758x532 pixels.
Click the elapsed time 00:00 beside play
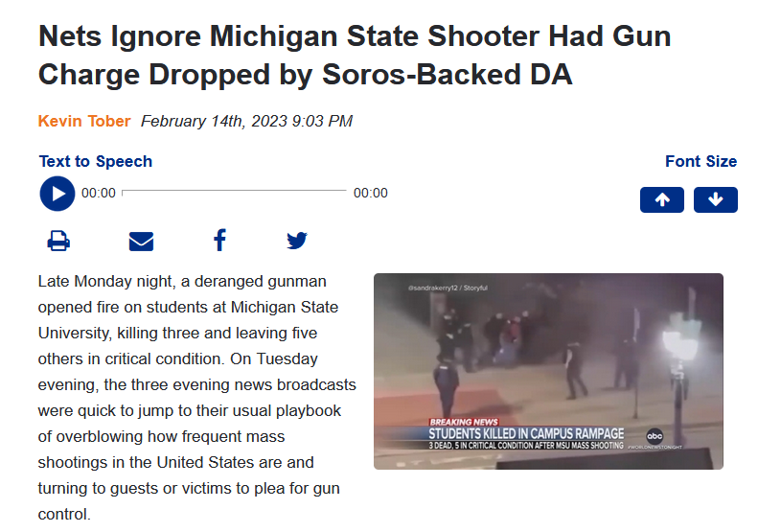click(x=99, y=193)
